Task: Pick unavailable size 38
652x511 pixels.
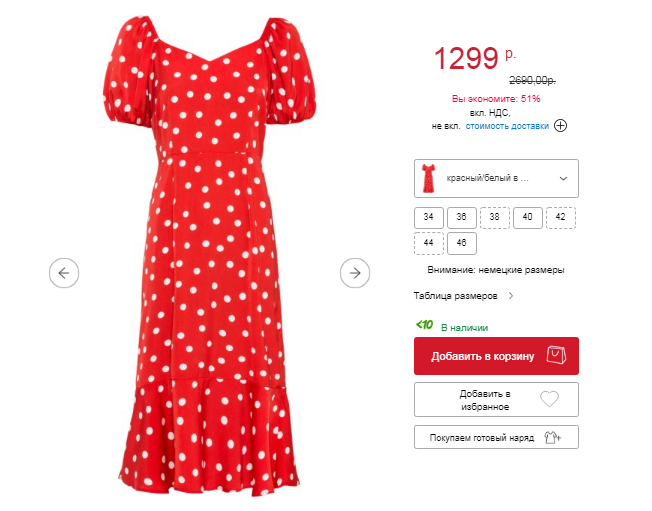Action: coord(494,217)
